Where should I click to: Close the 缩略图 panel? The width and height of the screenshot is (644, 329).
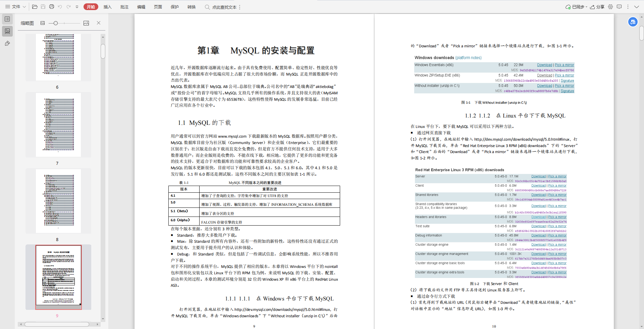pyautogui.click(x=99, y=23)
